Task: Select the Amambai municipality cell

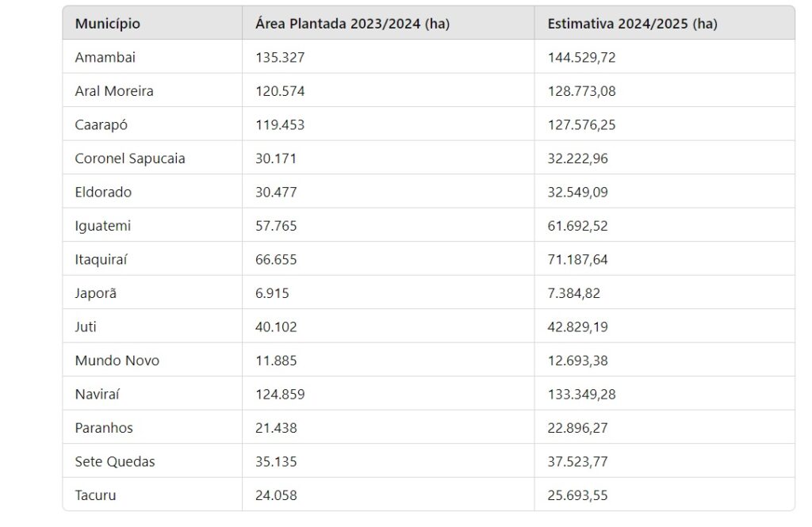Action: (x=105, y=58)
